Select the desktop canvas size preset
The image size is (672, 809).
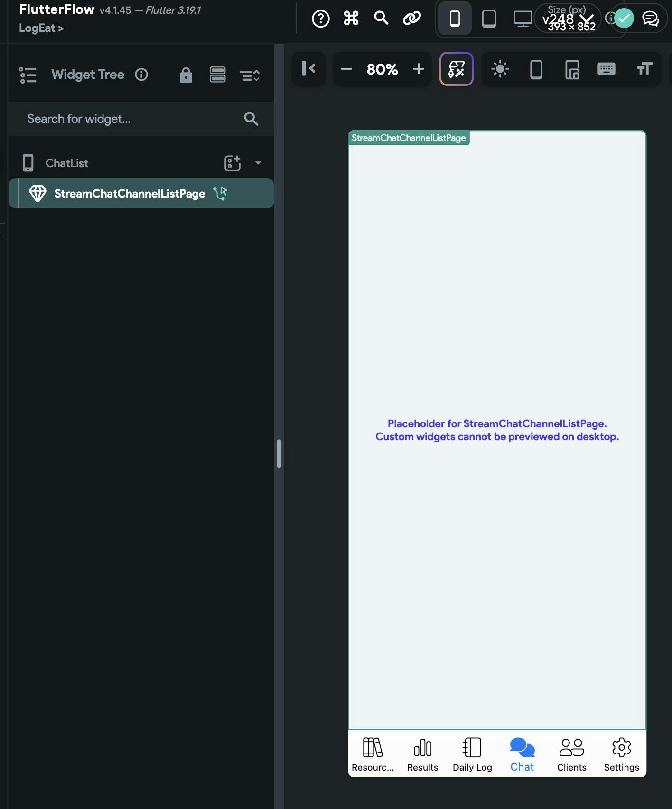pyautogui.click(x=523, y=19)
